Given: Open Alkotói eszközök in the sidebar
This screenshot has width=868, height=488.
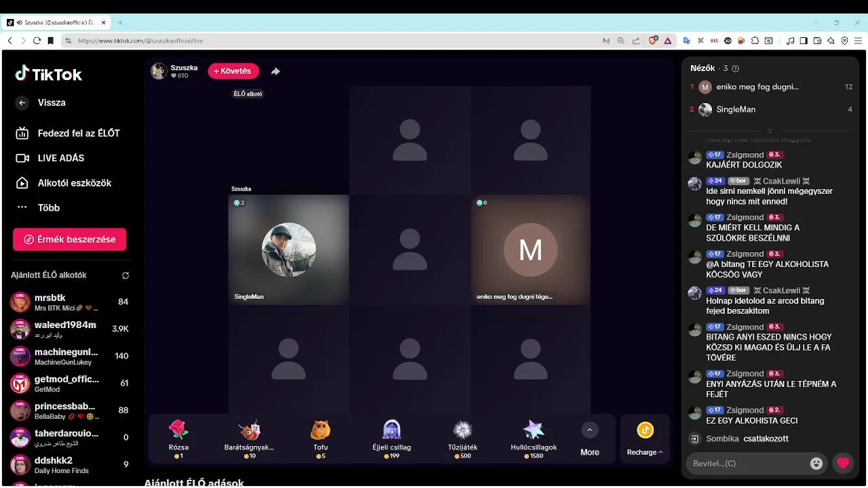Looking at the screenshot, I should 64,183.
